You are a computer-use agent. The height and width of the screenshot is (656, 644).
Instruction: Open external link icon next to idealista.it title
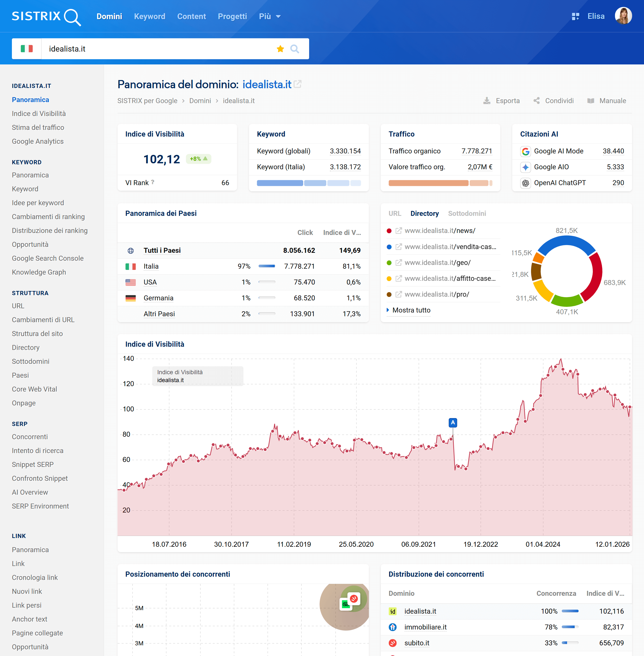pyautogui.click(x=298, y=84)
